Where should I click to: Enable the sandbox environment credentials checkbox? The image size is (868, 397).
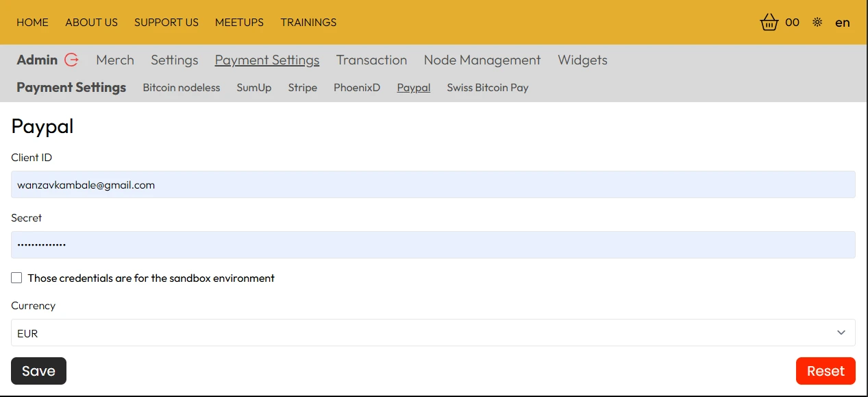coord(16,278)
